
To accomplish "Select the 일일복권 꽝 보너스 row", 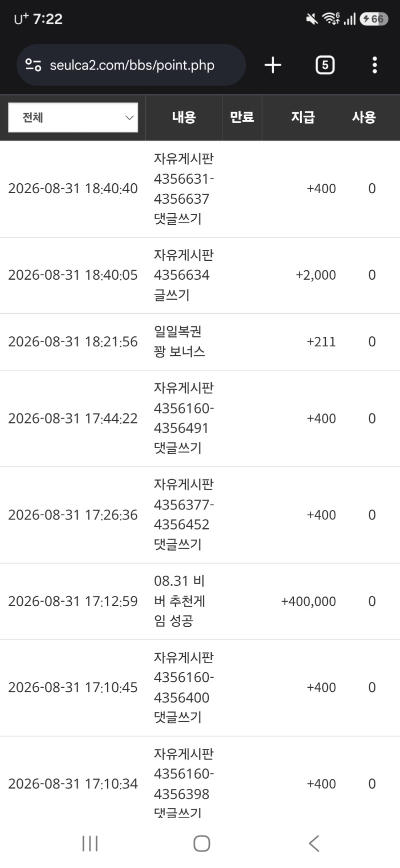I will click(200, 342).
